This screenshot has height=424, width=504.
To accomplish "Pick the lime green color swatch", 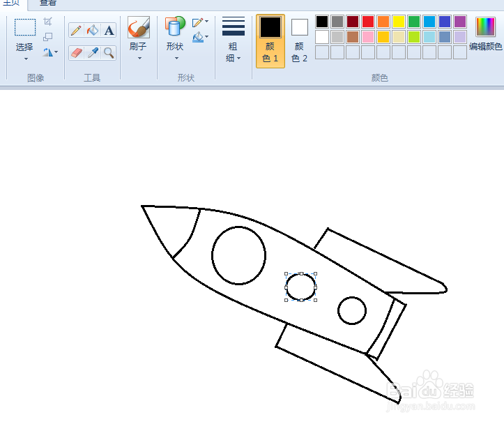I will (x=414, y=37).
